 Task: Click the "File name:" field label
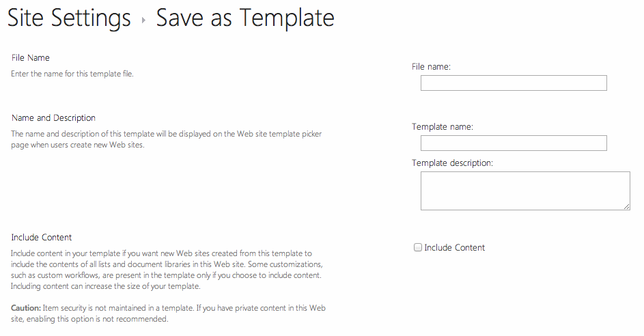point(431,67)
